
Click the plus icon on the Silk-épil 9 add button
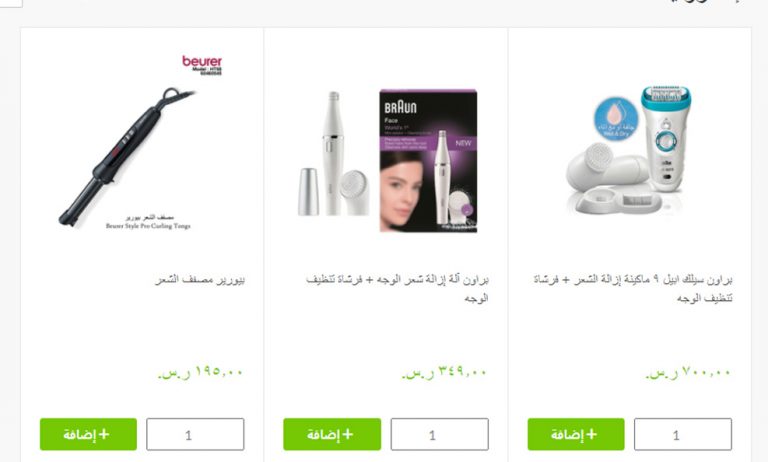point(592,434)
